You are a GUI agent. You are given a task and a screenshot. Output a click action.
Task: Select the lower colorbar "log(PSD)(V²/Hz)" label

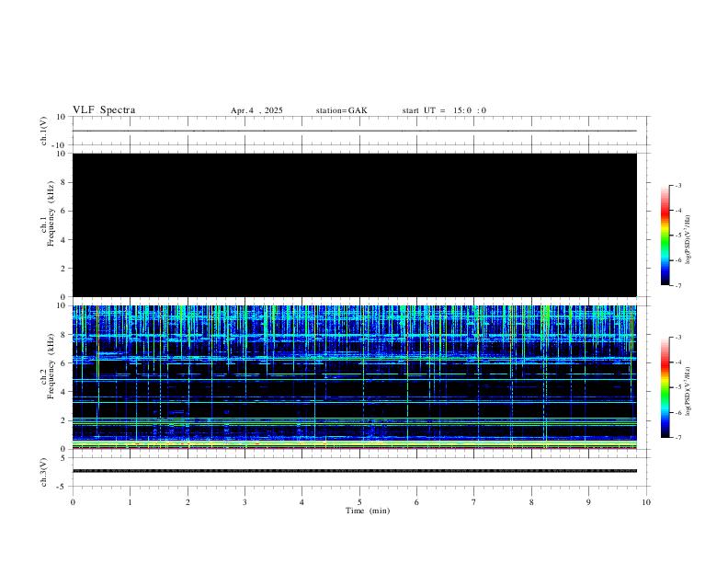click(688, 392)
